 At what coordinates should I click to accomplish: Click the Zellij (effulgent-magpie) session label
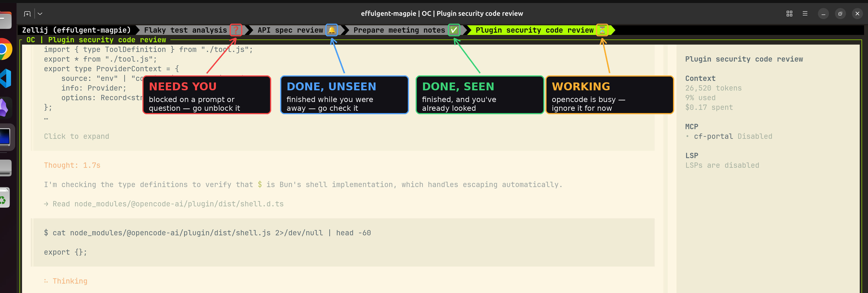(x=76, y=30)
